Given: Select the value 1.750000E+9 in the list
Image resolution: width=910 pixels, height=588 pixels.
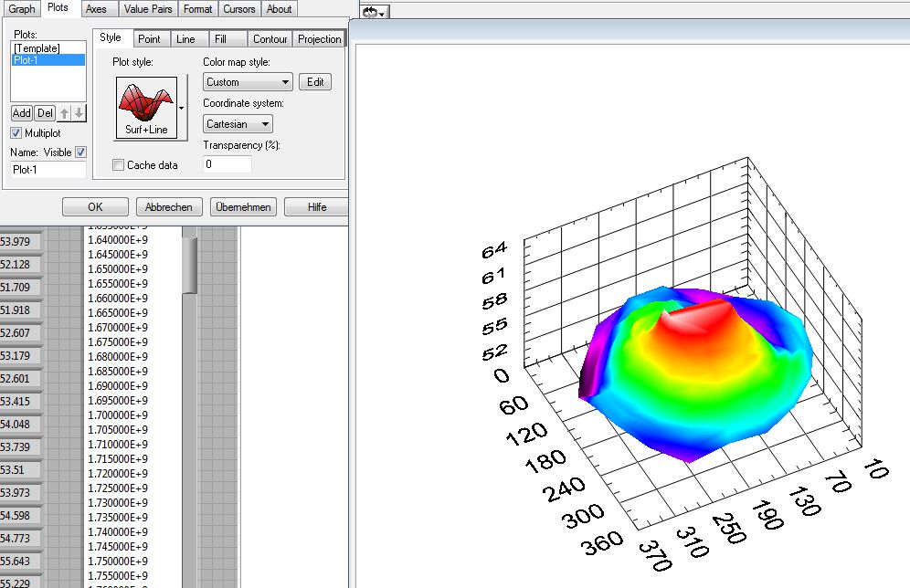Looking at the screenshot, I should (x=118, y=562).
